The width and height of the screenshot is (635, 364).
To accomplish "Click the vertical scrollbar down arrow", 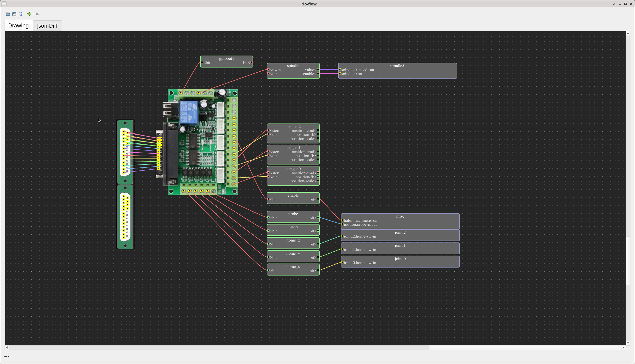I will 628,343.
